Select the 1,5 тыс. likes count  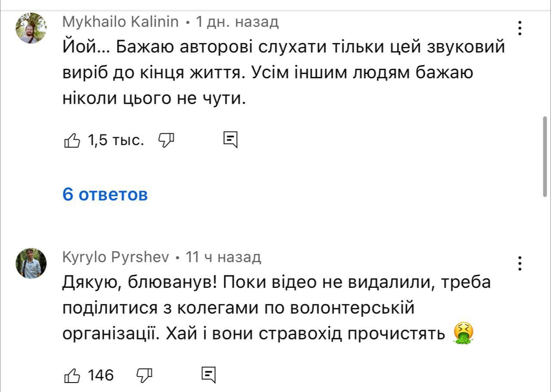[x=115, y=139]
